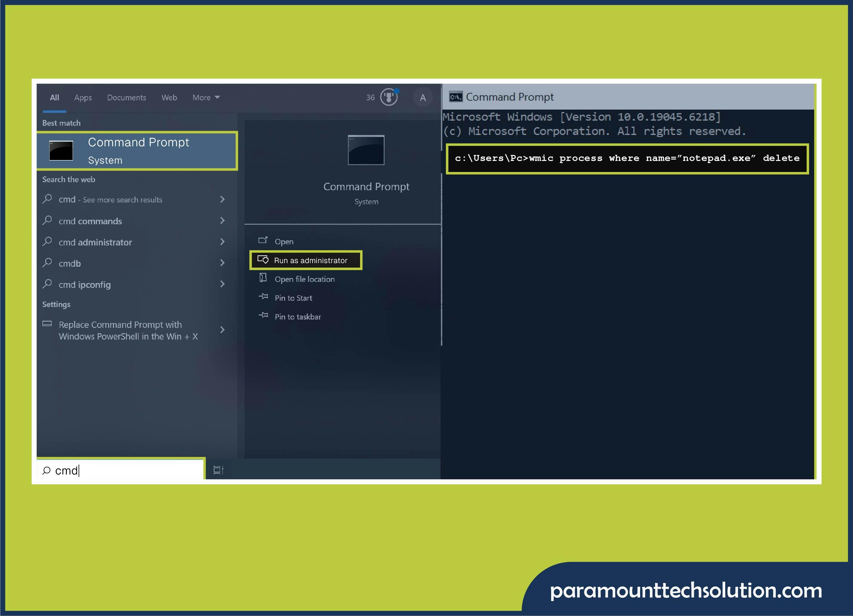This screenshot has height=616, width=853.
Task: Click the Open action icon
Action: tap(263, 240)
